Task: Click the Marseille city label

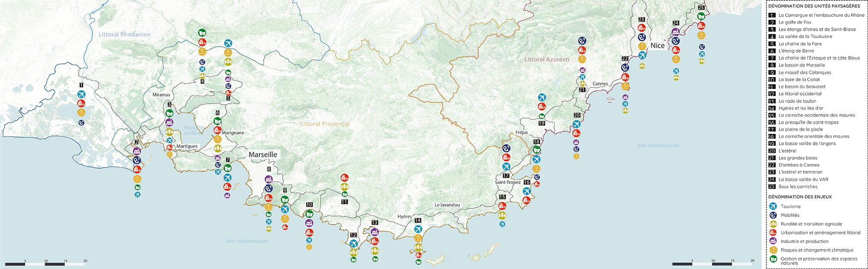Action: click(x=263, y=154)
